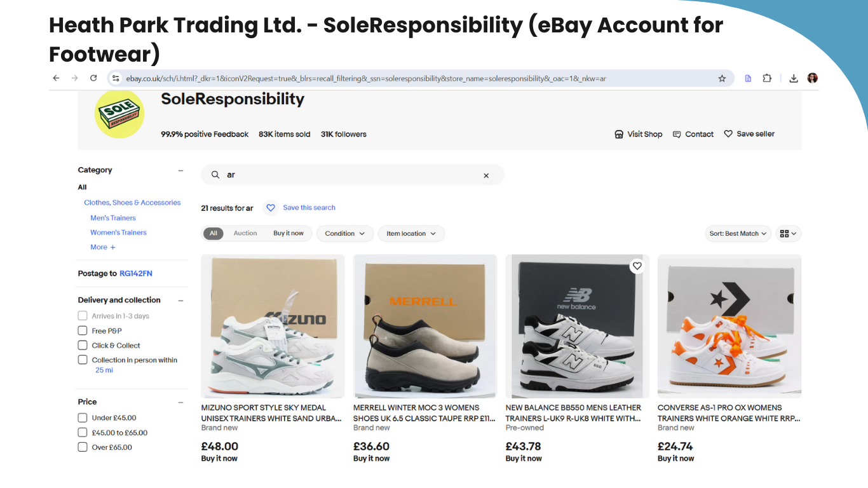Add New Balance trainers to watchlist heart
Screen dimensions: 868x488
click(637, 266)
